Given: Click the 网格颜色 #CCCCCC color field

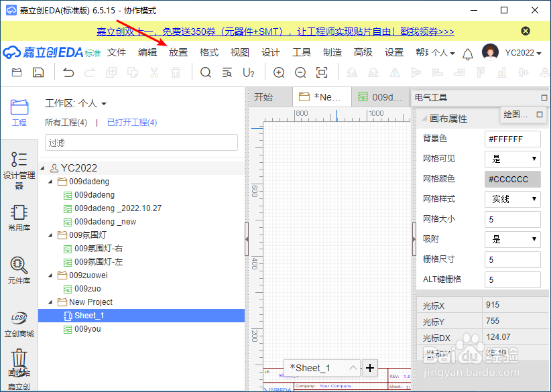Looking at the screenshot, I should [x=513, y=179].
